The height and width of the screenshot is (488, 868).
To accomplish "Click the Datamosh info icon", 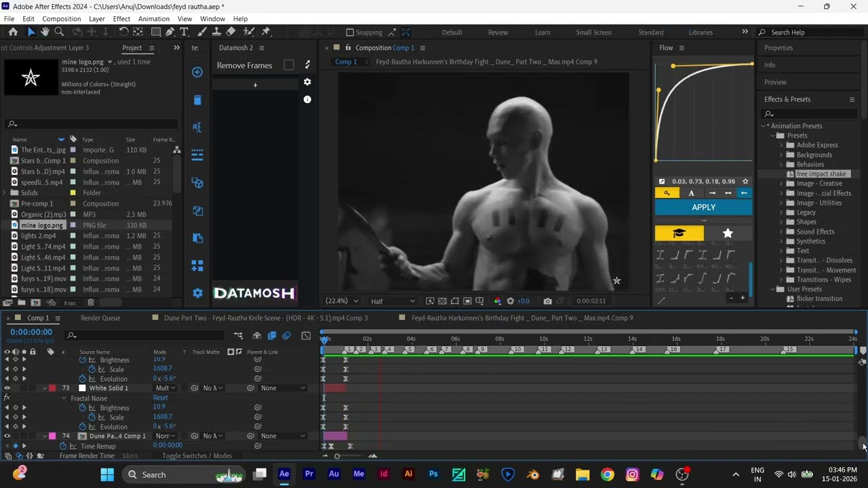I will [307, 99].
